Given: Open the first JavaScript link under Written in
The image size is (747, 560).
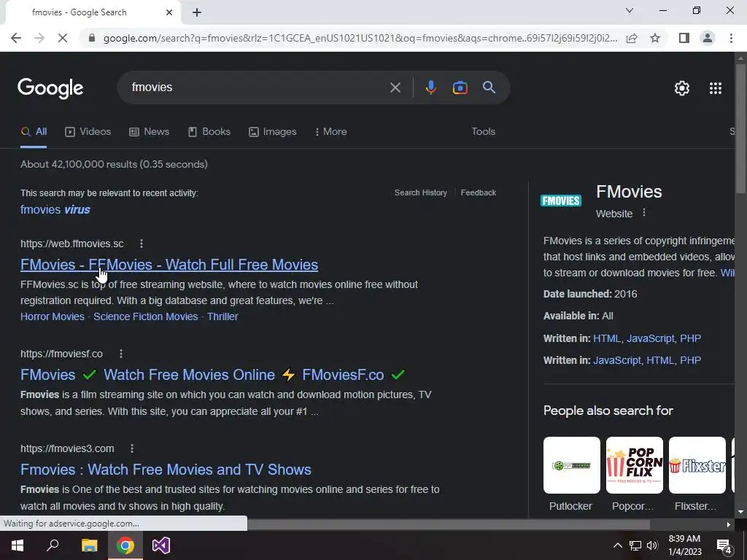Looking at the screenshot, I should (651, 338).
